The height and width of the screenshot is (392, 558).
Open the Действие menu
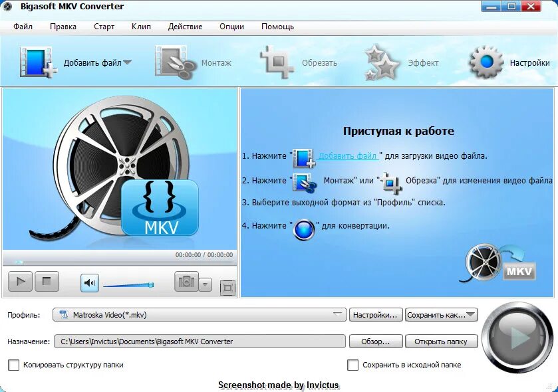pos(185,27)
